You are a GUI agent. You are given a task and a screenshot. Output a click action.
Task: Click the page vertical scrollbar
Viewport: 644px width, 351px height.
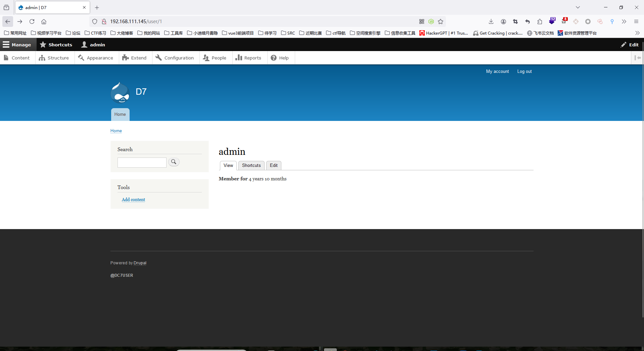(x=643, y=188)
